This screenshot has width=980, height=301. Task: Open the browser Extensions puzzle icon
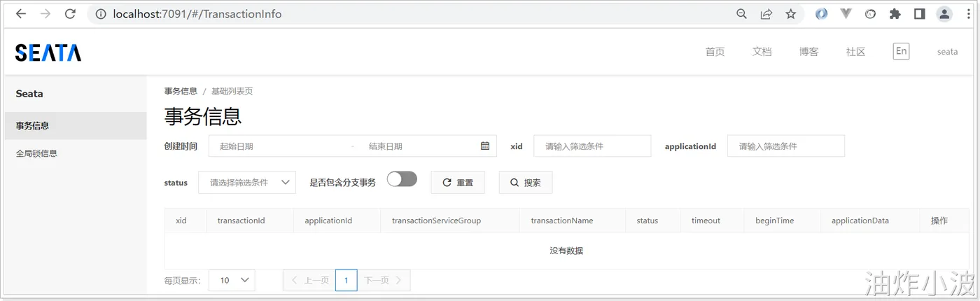(x=895, y=14)
